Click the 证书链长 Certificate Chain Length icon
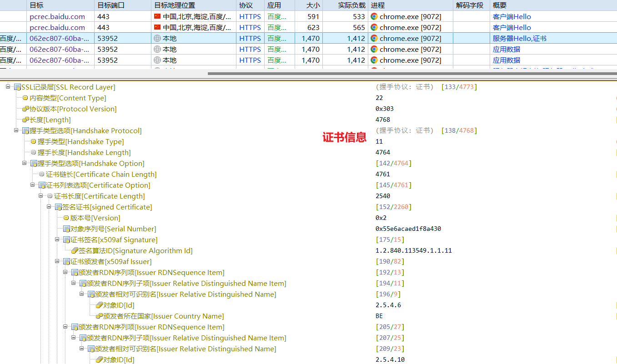Image resolution: width=617 pixels, height=364 pixels. click(42, 175)
